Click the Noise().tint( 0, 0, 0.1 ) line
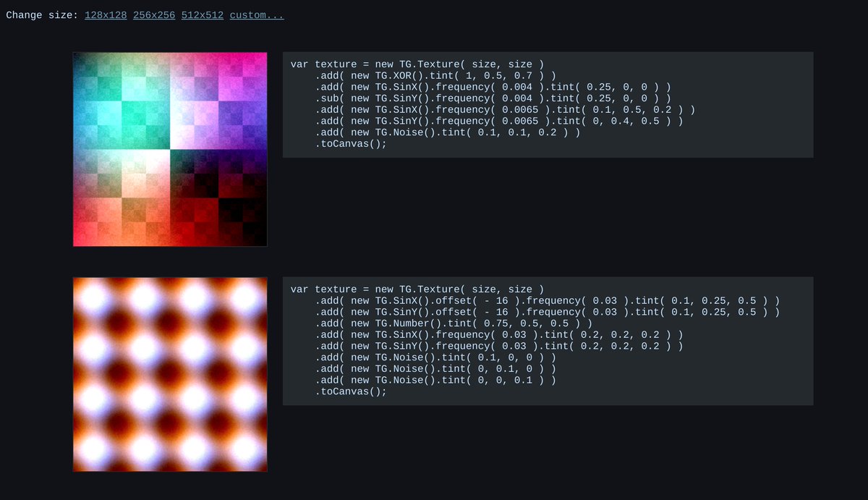Viewport: 868px width, 500px height. point(435,381)
